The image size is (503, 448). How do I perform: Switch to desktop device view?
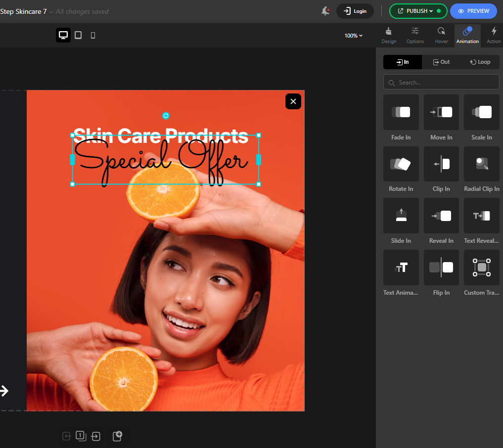coord(63,35)
